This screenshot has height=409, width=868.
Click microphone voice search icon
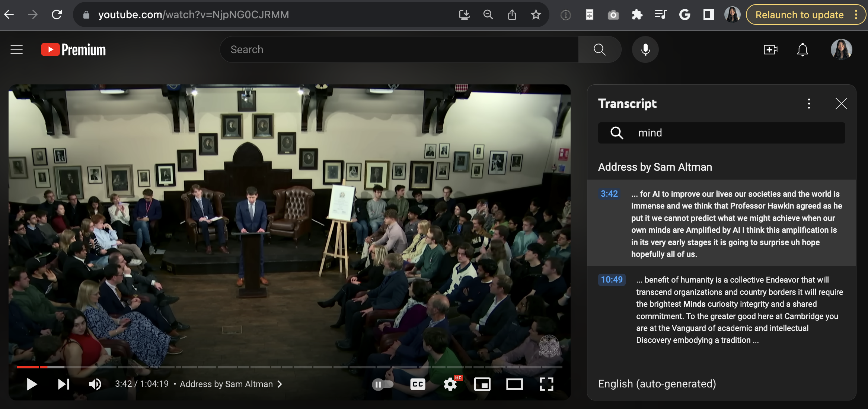click(644, 49)
